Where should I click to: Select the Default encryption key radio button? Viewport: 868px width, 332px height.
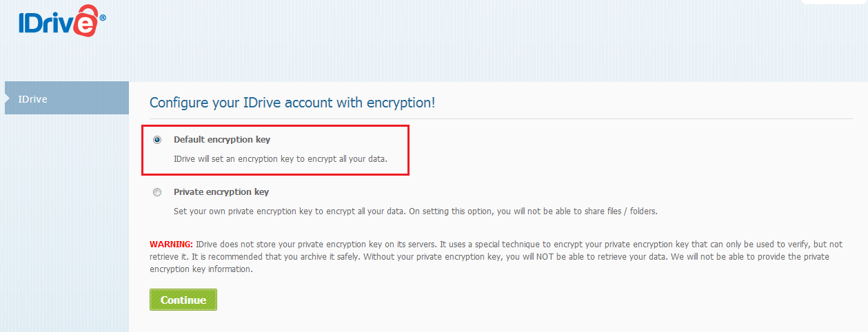click(x=157, y=140)
